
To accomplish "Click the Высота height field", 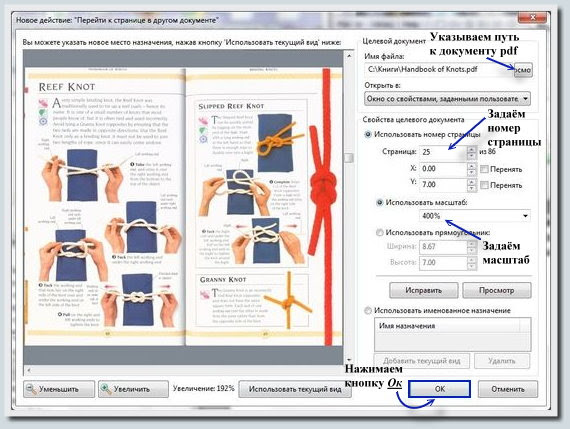I will coord(443,262).
